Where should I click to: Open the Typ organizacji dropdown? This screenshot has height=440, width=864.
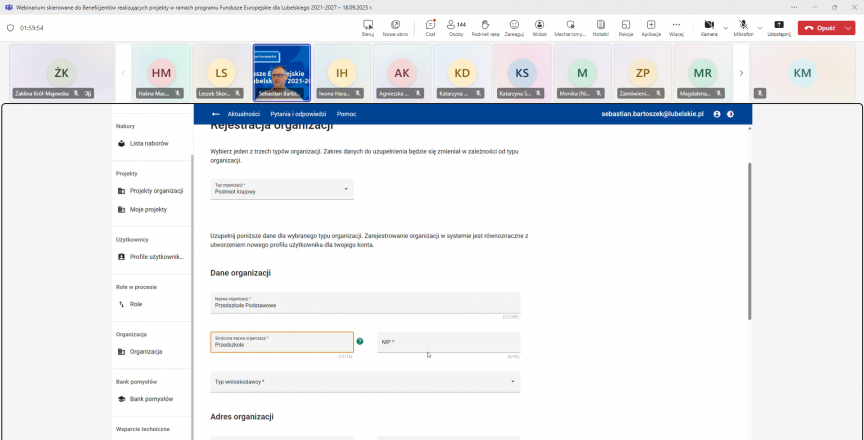(282, 189)
